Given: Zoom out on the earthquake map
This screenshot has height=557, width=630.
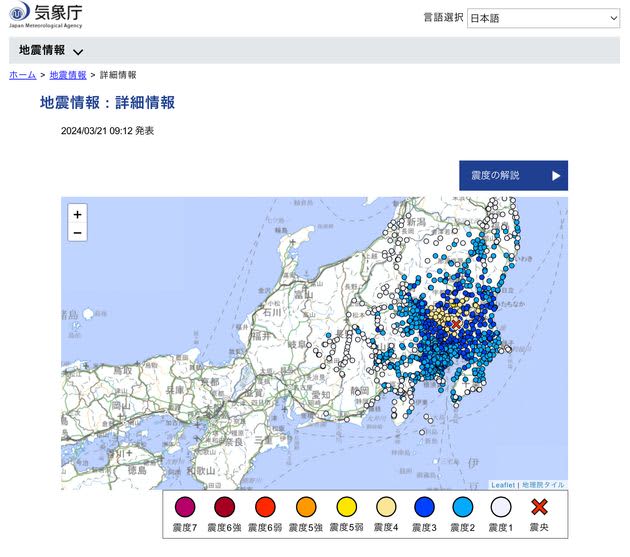Looking at the screenshot, I should pyautogui.click(x=78, y=232).
